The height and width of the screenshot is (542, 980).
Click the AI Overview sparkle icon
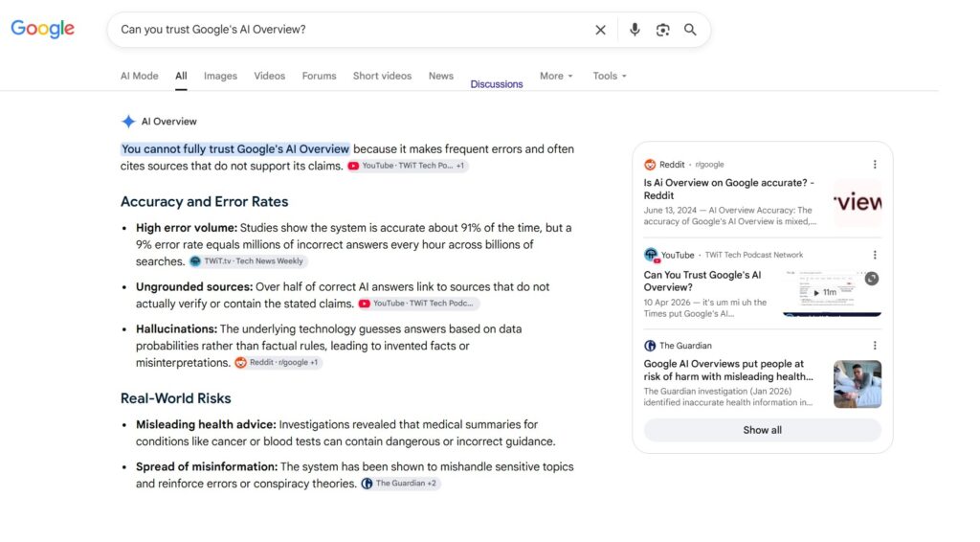[x=128, y=122]
